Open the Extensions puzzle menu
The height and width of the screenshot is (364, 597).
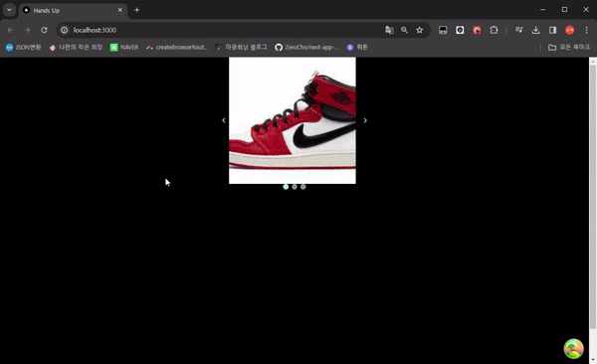point(494,30)
